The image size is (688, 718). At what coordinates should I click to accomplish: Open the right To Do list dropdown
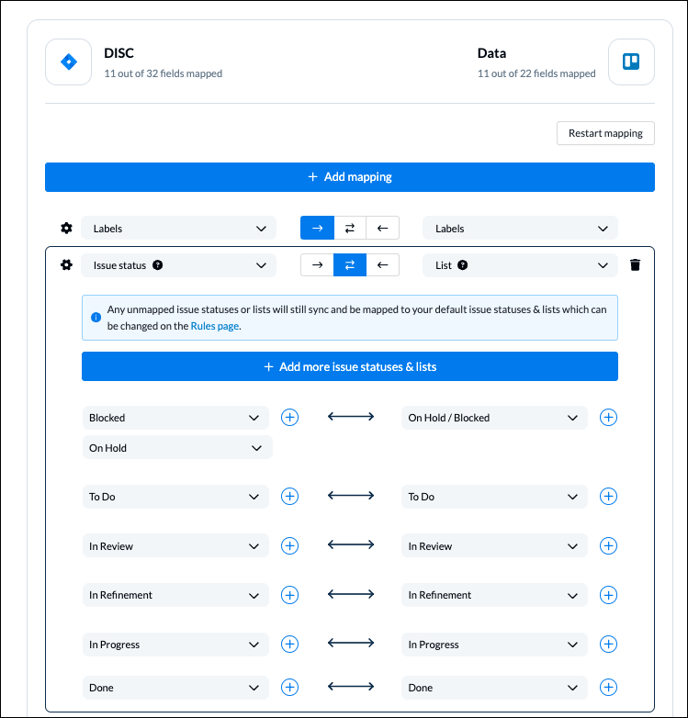(x=494, y=496)
